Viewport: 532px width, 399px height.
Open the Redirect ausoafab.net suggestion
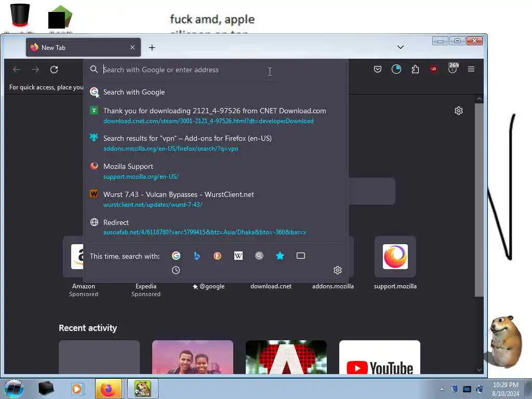216,227
